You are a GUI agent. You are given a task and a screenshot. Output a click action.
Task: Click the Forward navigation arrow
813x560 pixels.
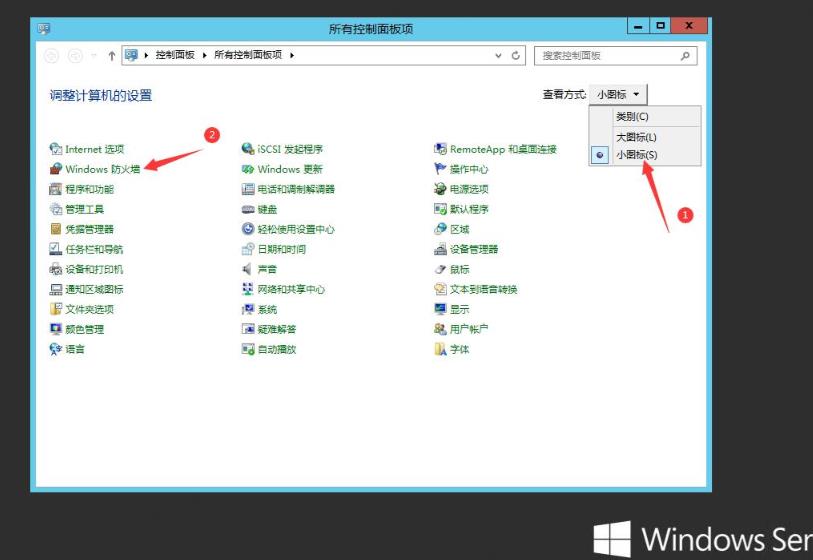[76, 55]
